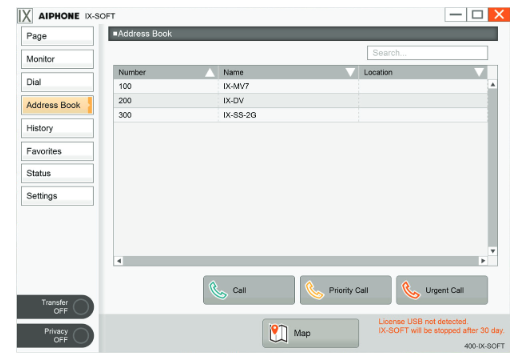
Task: Open the Settings section
Action: (57, 196)
